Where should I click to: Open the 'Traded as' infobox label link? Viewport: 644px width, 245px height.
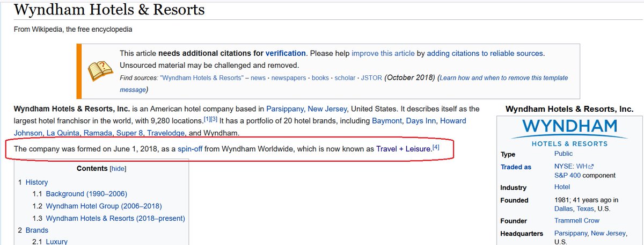[516, 167]
